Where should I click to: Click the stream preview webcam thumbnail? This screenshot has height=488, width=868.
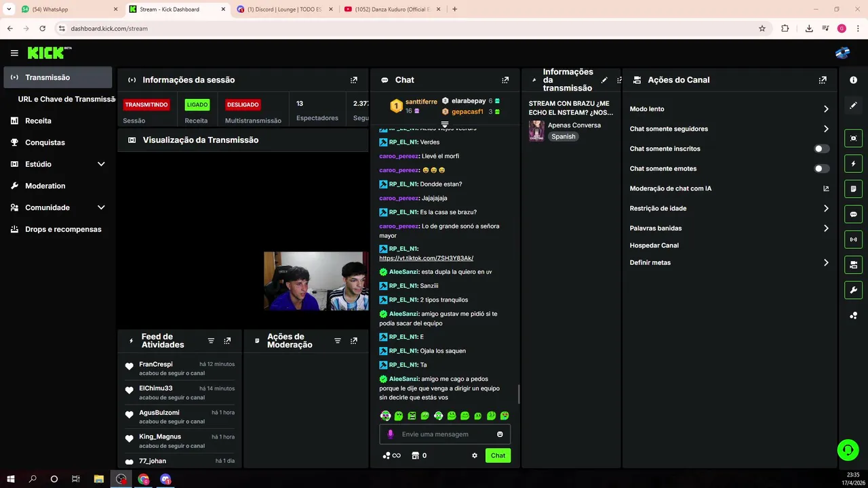316,281
